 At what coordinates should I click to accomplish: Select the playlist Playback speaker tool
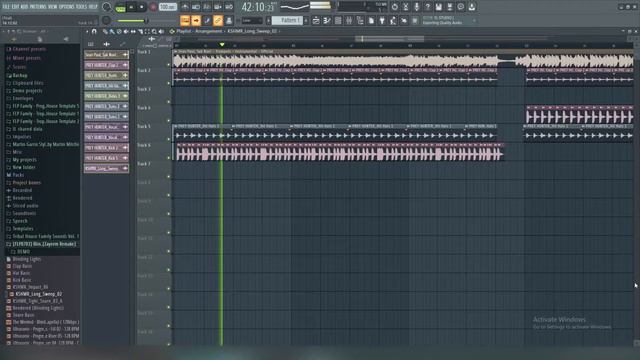pyautogui.click(x=161, y=31)
